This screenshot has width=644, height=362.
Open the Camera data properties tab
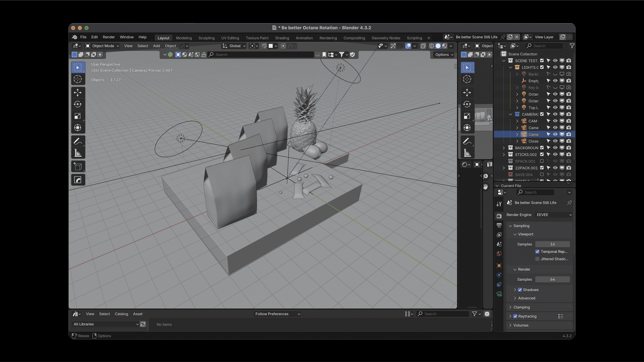499,294
